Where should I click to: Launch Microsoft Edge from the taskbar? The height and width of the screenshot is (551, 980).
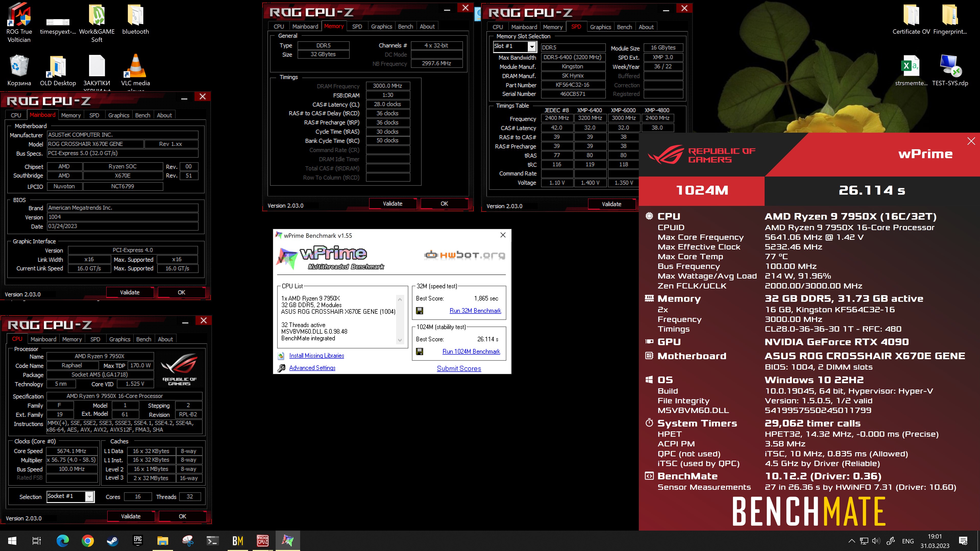coord(63,541)
